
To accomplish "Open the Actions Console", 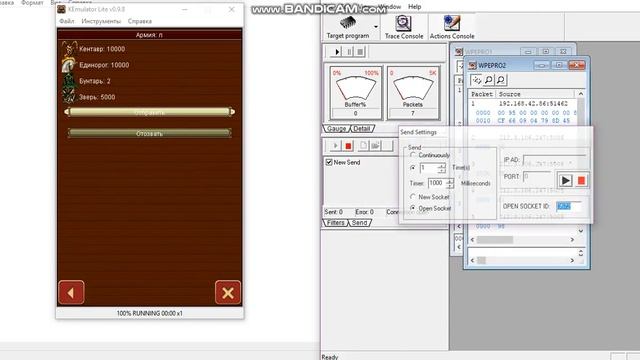I will pos(452,27).
